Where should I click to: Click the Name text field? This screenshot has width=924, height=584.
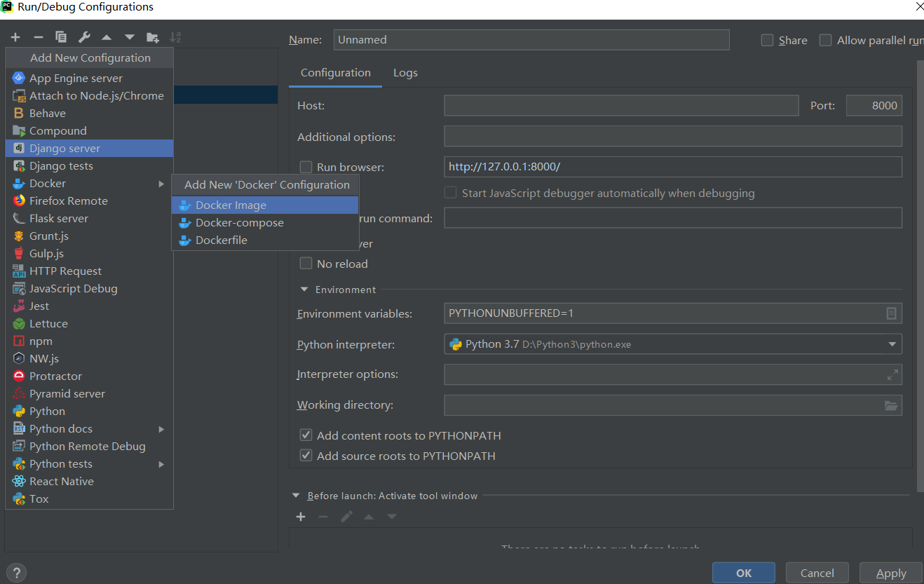(531, 40)
